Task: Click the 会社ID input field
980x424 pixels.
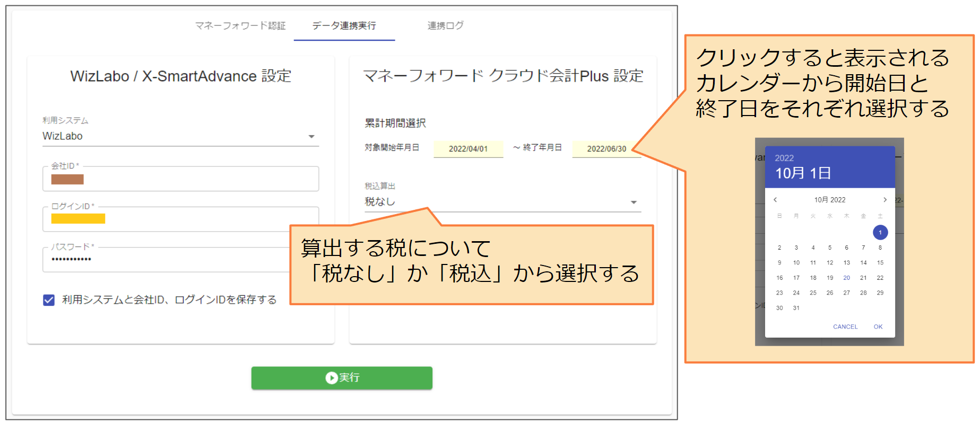Action: click(180, 179)
